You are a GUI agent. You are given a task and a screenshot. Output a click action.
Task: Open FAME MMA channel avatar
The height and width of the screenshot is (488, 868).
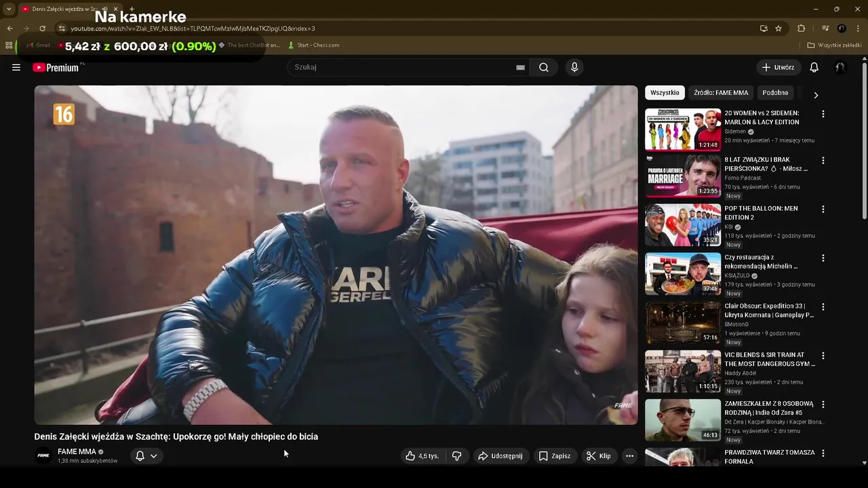(x=43, y=456)
